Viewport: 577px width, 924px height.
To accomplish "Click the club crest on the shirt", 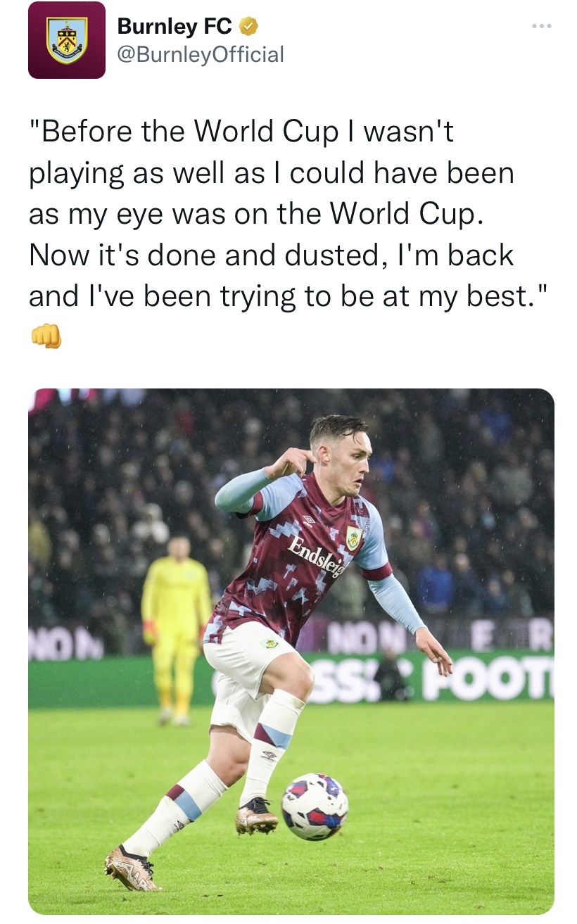I will coord(353,538).
